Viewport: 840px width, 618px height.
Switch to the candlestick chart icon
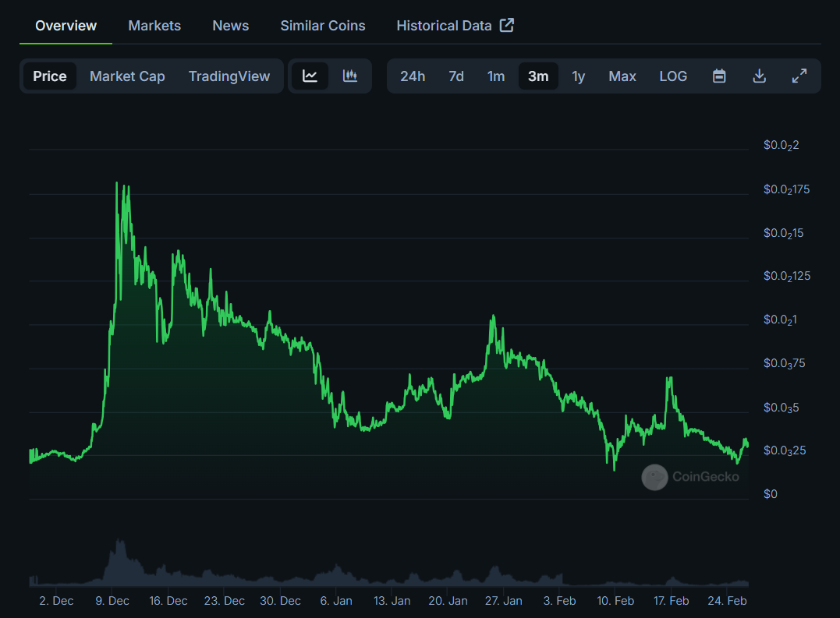coord(350,76)
